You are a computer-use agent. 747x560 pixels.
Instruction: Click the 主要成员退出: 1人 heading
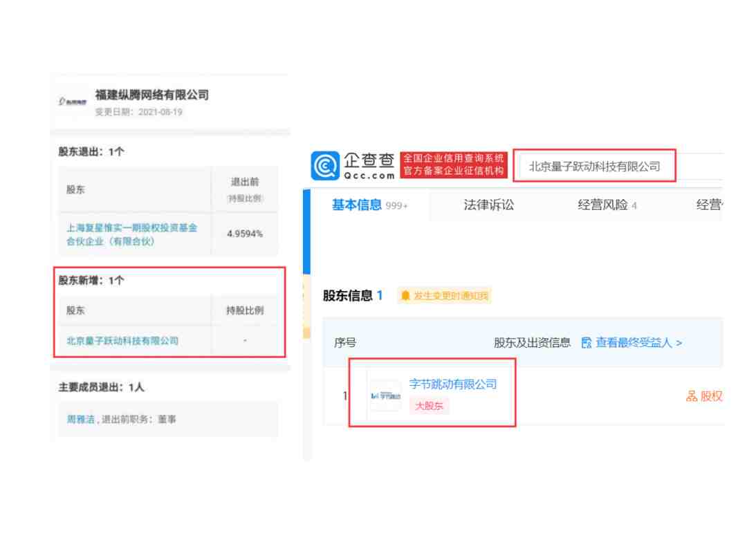coord(101,387)
